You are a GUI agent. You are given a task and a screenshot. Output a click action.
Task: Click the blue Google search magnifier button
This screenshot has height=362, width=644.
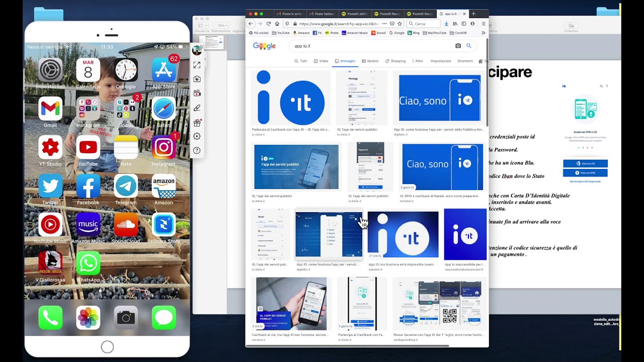[468, 46]
